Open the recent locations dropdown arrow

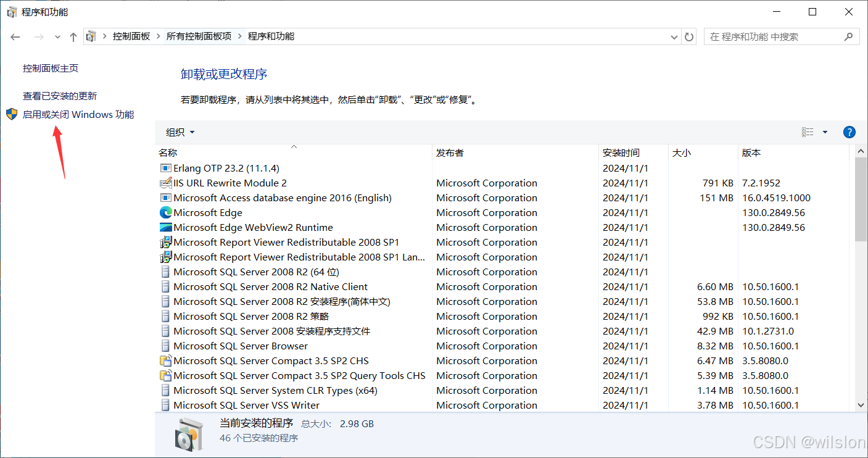57,37
